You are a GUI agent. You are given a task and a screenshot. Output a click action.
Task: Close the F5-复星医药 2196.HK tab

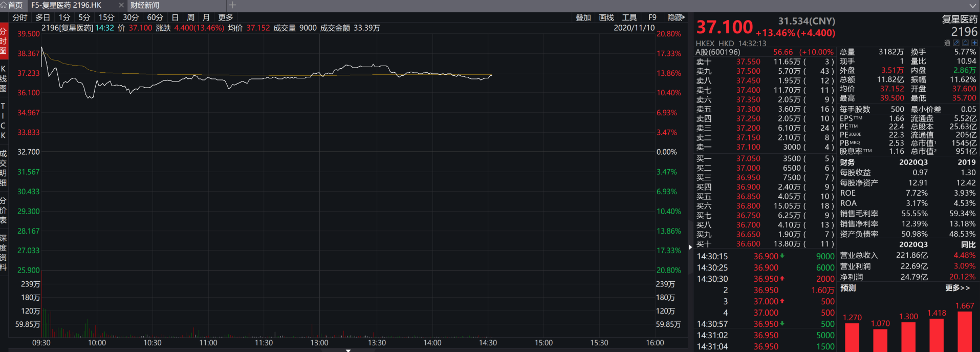pyautogui.click(x=121, y=5)
